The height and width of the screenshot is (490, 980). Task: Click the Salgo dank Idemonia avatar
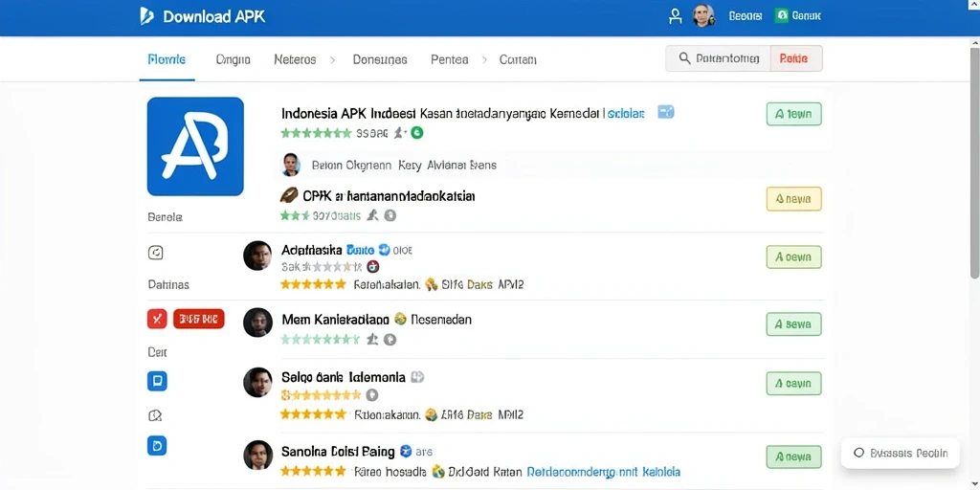(x=257, y=383)
